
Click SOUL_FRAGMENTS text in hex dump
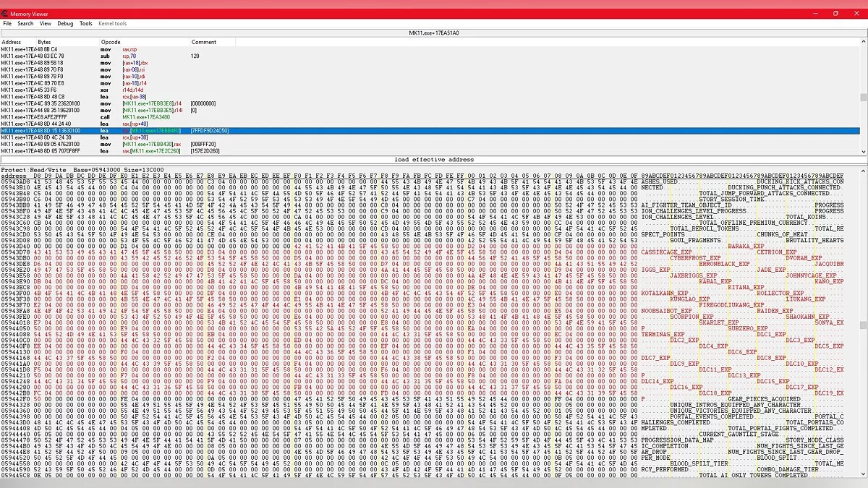pos(695,241)
